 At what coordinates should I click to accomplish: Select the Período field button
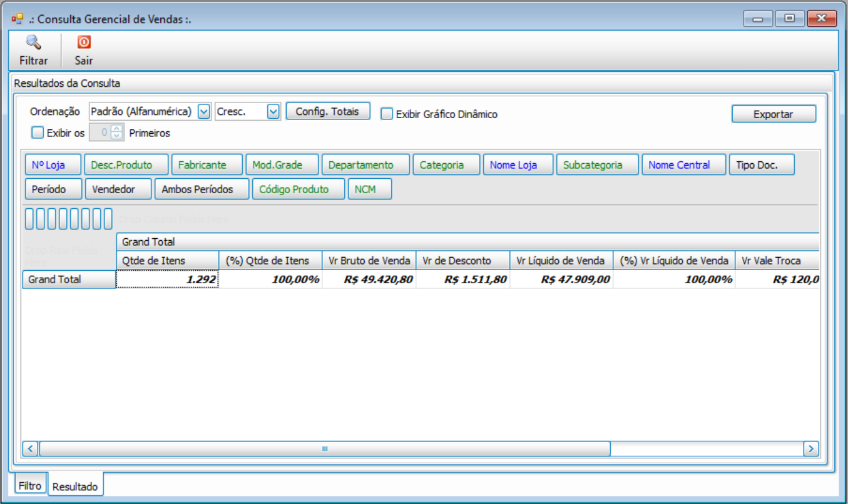(x=54, y=189)
